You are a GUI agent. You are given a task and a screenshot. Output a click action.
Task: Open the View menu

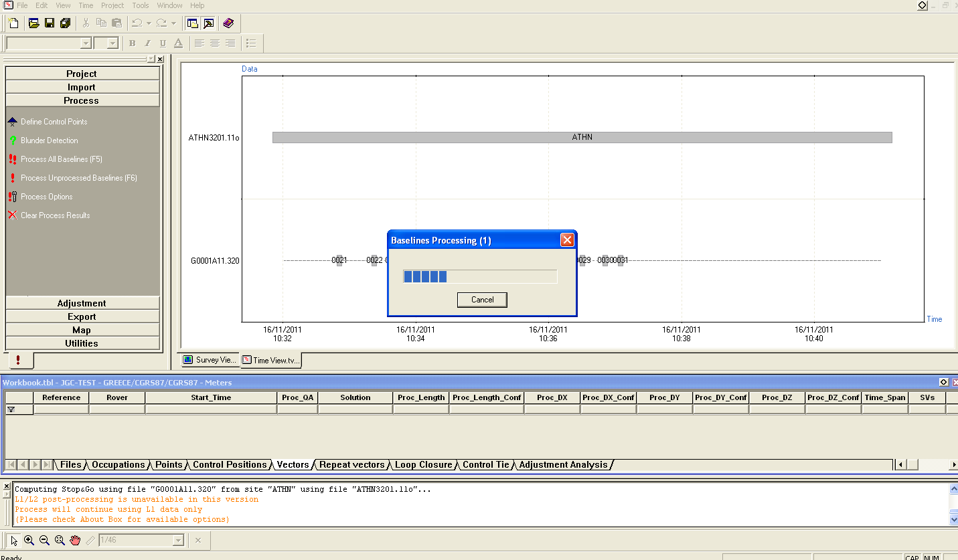(63, 5)
